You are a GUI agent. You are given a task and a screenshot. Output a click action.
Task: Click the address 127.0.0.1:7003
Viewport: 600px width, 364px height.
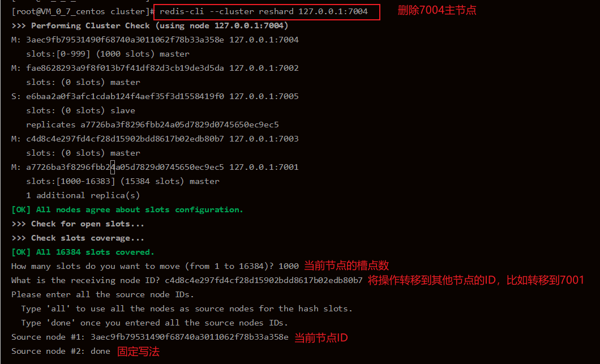[264, 139]
